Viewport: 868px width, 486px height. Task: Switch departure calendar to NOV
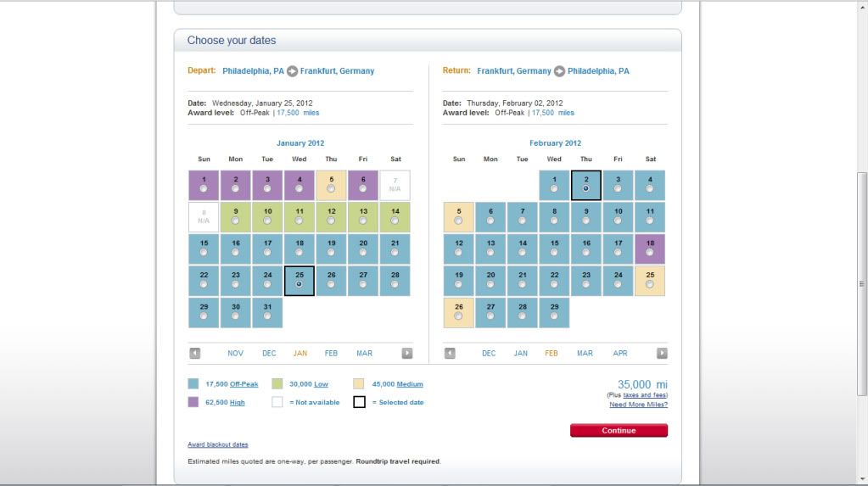235,354
